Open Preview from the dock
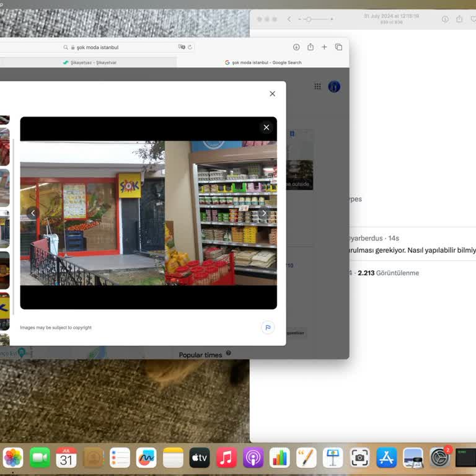 pyautogui.click(x=413, y=458)
